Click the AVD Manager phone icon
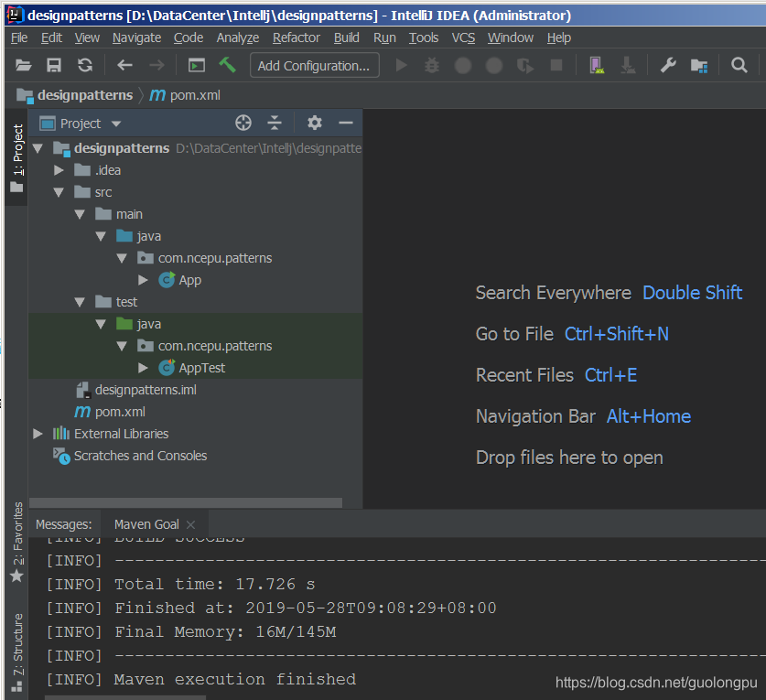Screen dimensions: 766x700 [x=597, y=65]
